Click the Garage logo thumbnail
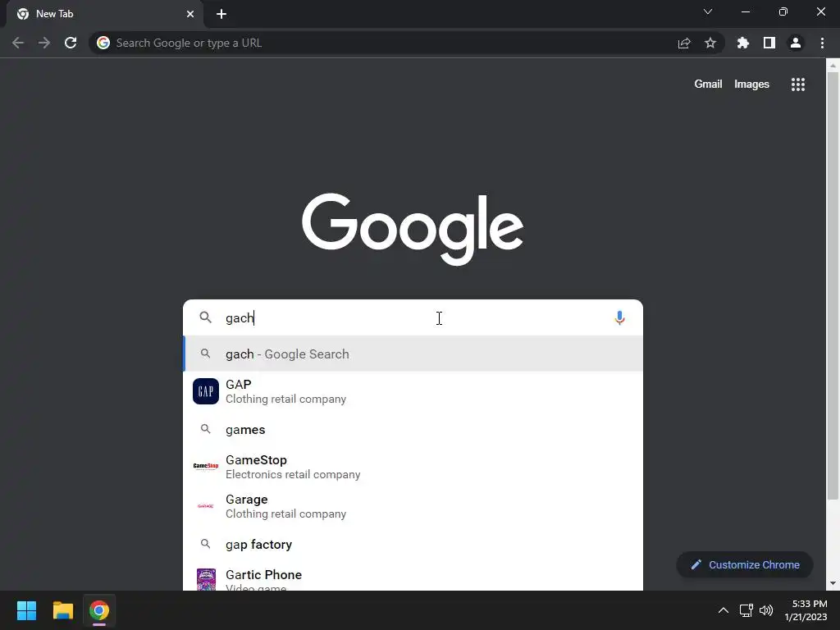 pyautogui.click(x=206, y=505)
